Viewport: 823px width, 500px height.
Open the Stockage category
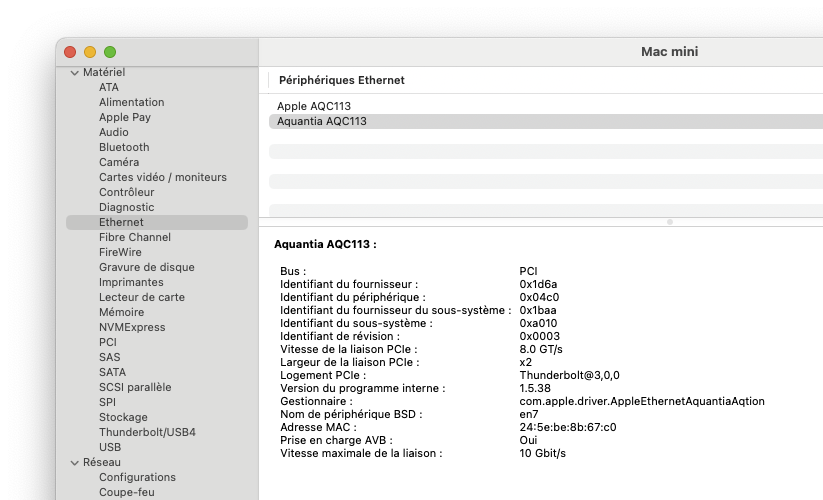tap(123, 417)
